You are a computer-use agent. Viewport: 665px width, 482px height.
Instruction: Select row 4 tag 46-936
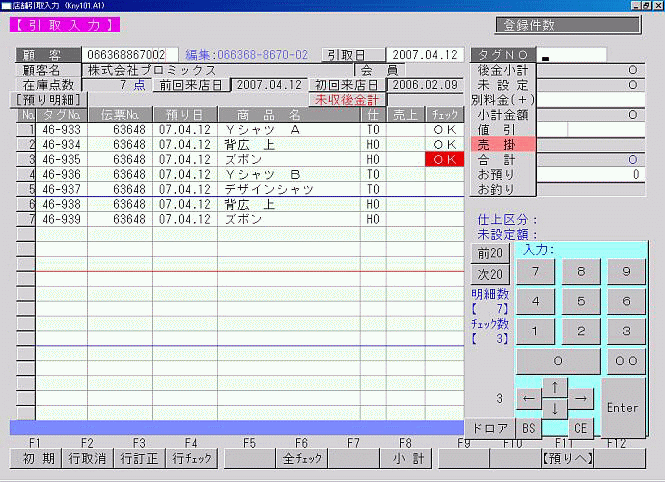[x=61, y=174]
